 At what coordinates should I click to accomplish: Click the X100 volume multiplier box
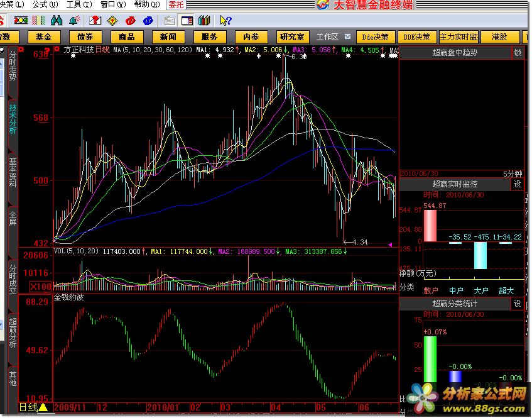click(x=40, y=287)
